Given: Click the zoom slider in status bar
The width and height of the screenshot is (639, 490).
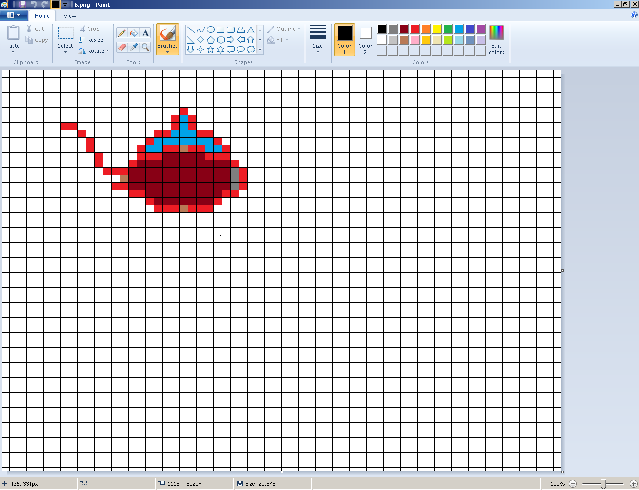Looking at the screenshot, I should click(x=603, y=484).
